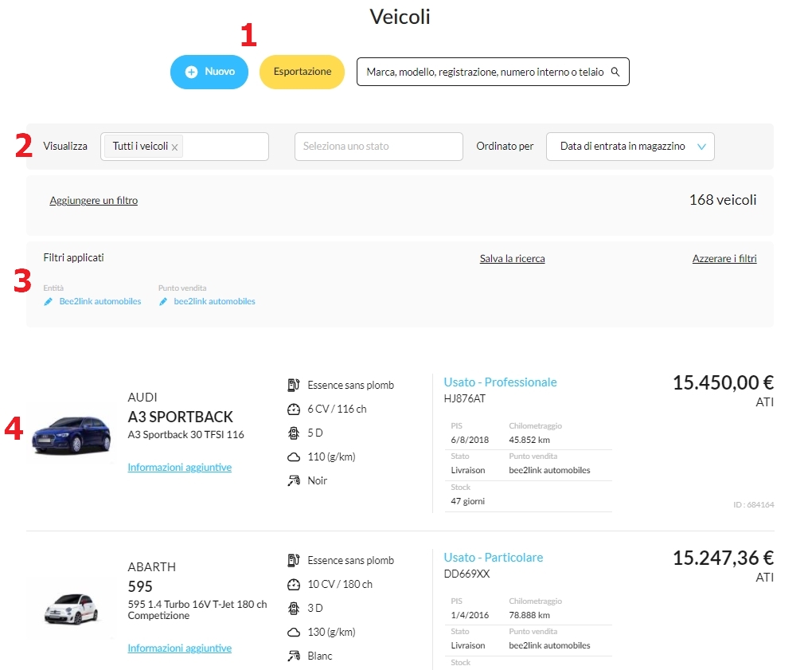Click the A3 SPORTBACK model title
This screenshot has width=812, height=670.
180,417
